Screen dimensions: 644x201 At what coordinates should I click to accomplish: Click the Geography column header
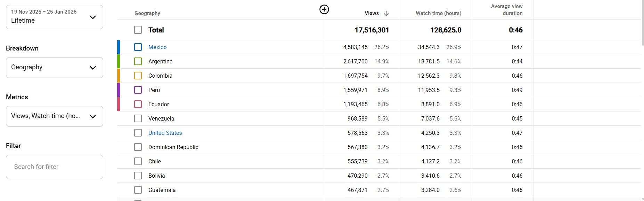147,13
